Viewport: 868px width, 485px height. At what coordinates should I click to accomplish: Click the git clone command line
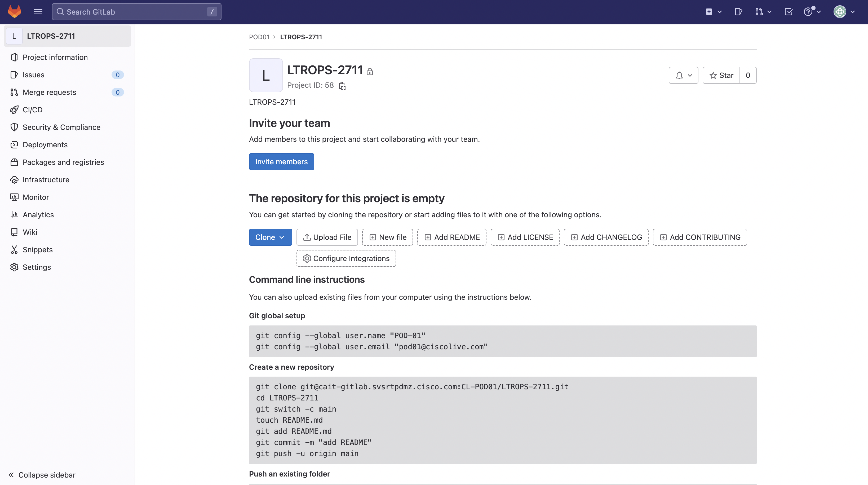click(x=412, y=387)
